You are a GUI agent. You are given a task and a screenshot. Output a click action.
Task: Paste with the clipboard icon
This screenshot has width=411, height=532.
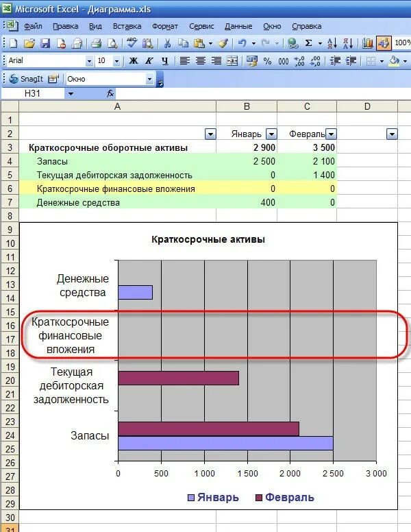coord(199,43)
